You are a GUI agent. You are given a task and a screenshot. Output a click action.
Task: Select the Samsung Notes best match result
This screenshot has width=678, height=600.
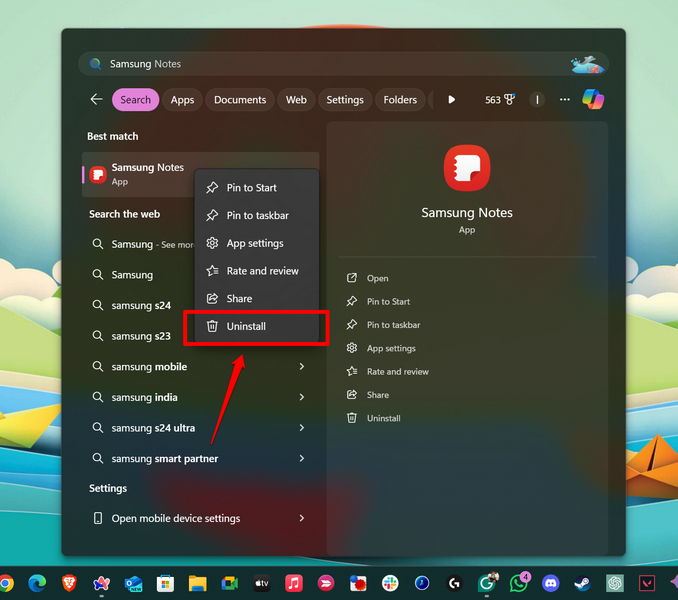[138, 174]
